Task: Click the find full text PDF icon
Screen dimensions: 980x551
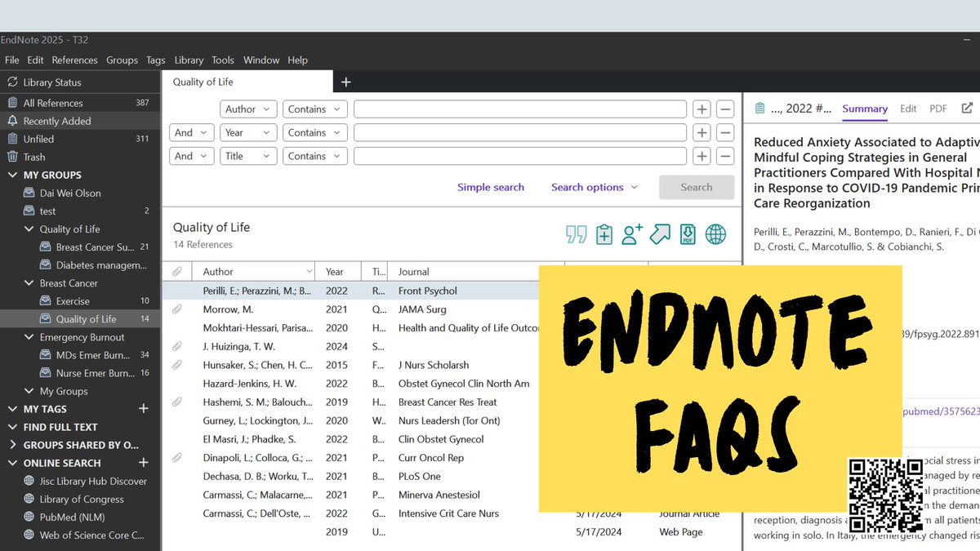Action: [688, 235]
